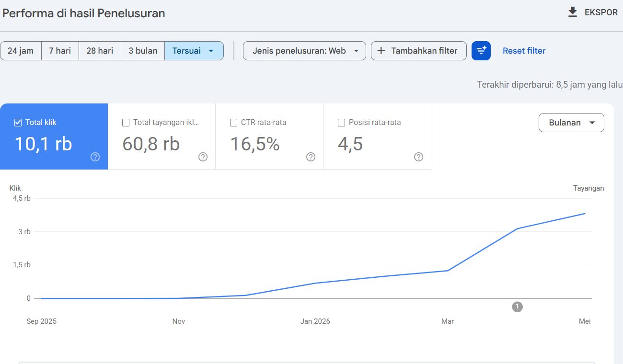Open the filter options sparkle icon button
623x364 pixels.
tap(481, 51)
